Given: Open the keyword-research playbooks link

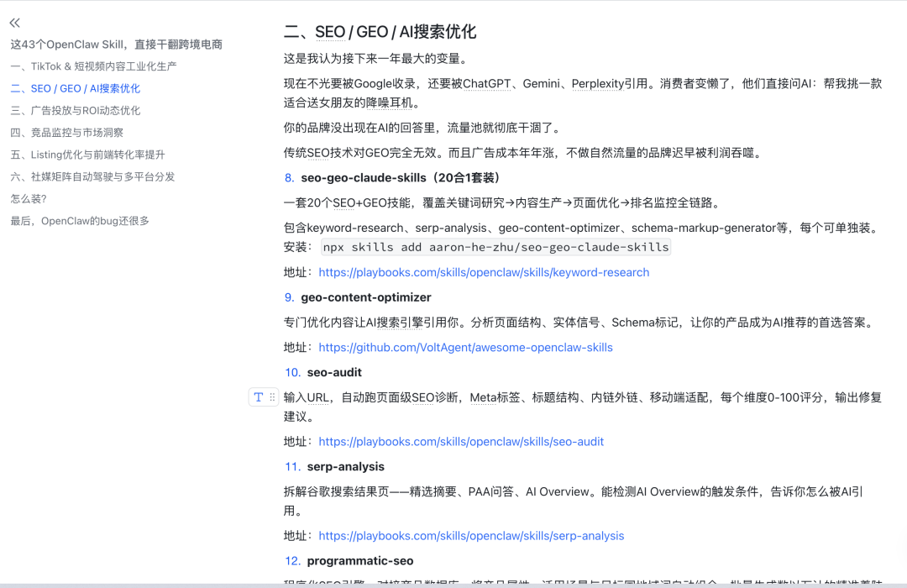Looking at the screenshot, I should point(484,273).
